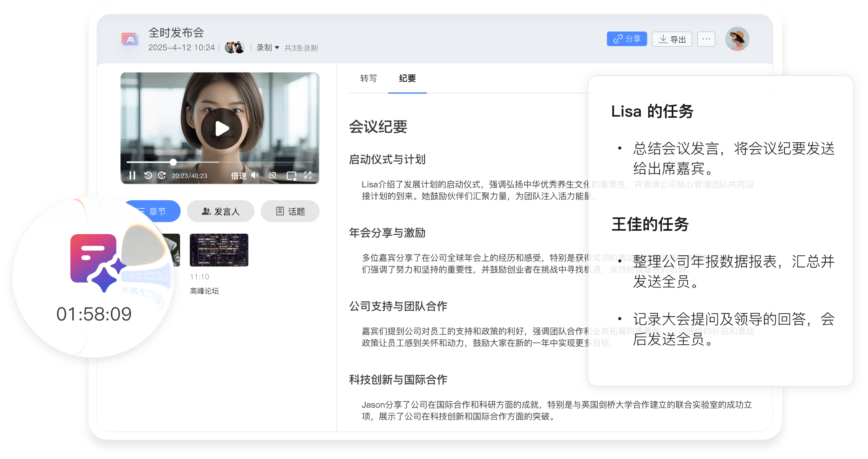Mute the video volume speaker icon
Image resolution: width=868 pixels, height=459 pixels.
tap(255, 175)
